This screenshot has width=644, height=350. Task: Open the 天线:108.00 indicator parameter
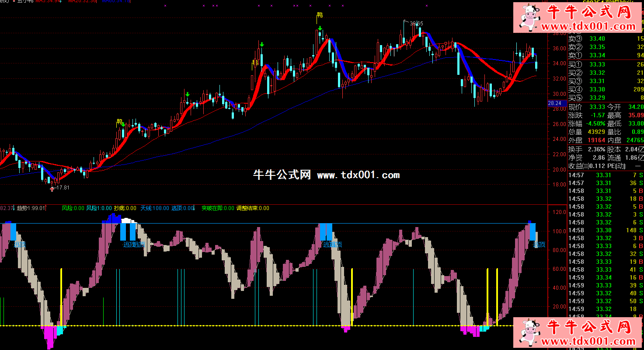pyautogui.click(x=154, y=208)
